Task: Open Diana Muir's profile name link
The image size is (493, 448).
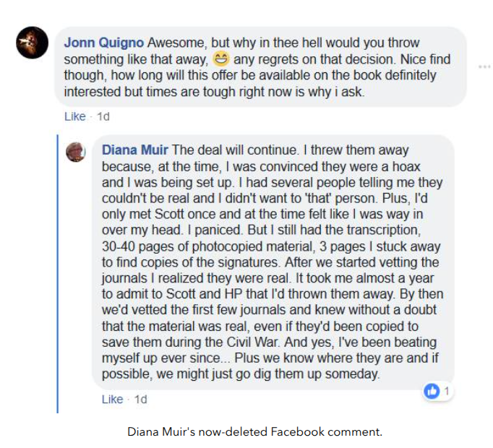Action: pyautogui.click(x=134, y=151)
